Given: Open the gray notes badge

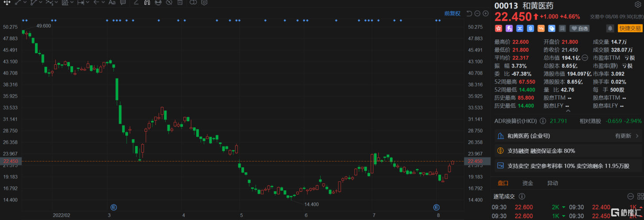Looking at the screenshot, I should pyautogui.click(x=562, y=28).
